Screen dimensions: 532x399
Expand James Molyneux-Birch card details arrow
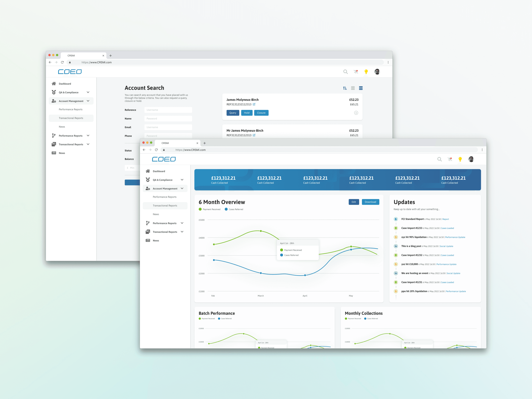coord(356,113)
